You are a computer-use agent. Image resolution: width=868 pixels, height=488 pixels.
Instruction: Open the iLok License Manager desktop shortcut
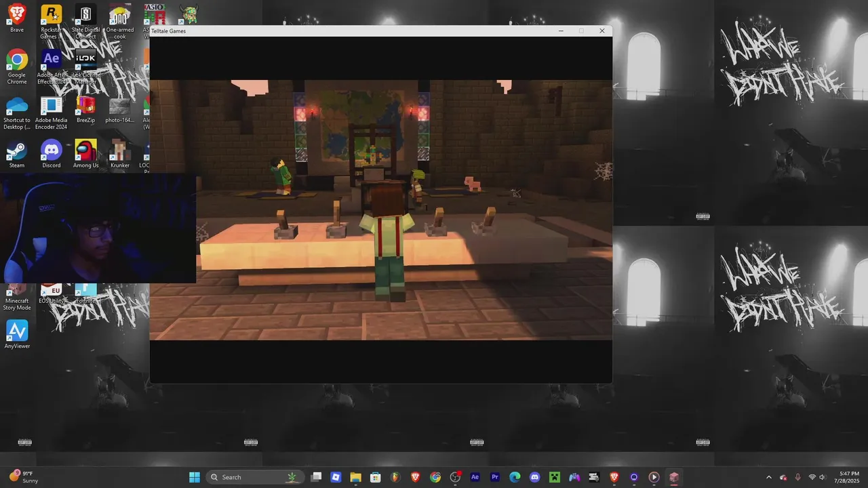(85, 66)
